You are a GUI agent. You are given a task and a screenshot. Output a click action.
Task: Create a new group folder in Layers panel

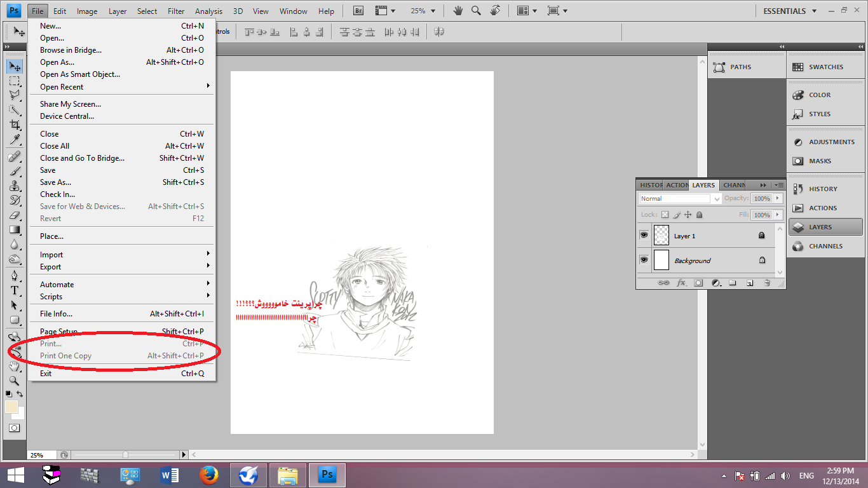click(733, 283)
